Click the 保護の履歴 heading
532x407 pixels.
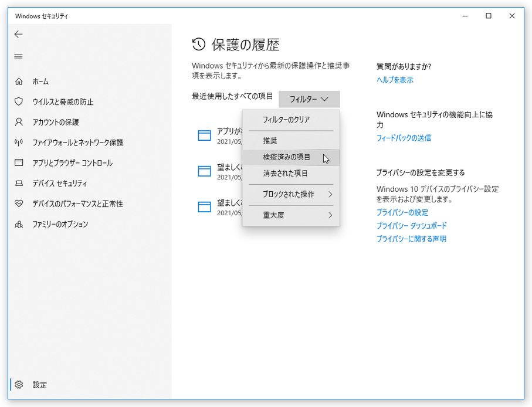coord(246,45)
